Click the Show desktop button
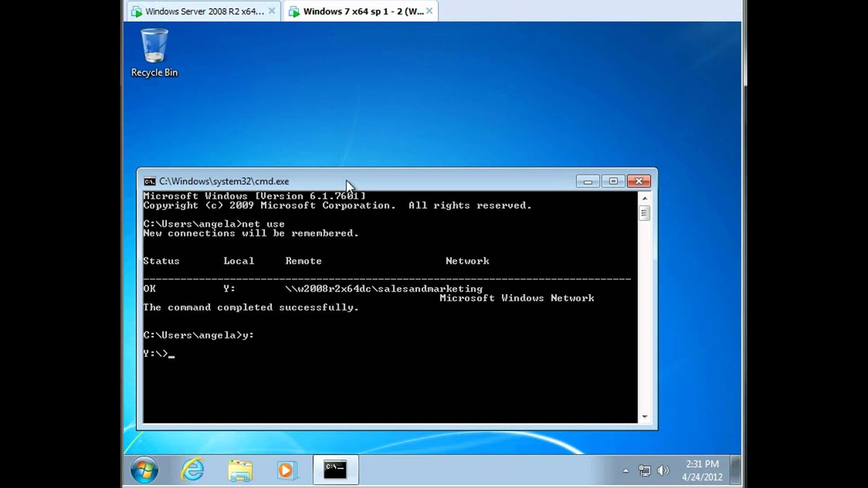868x488 pixels. [x=736, y=470]
